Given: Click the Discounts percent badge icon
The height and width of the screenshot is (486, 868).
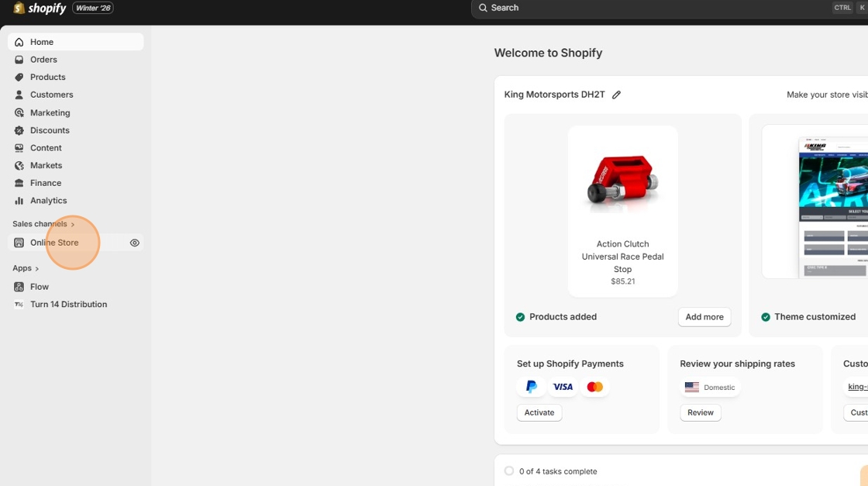Looking at the screenshot, I should coord(19,130).
